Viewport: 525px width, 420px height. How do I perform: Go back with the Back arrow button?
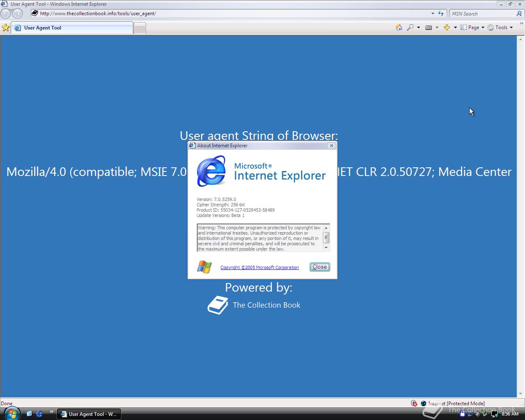coord(6,14)
